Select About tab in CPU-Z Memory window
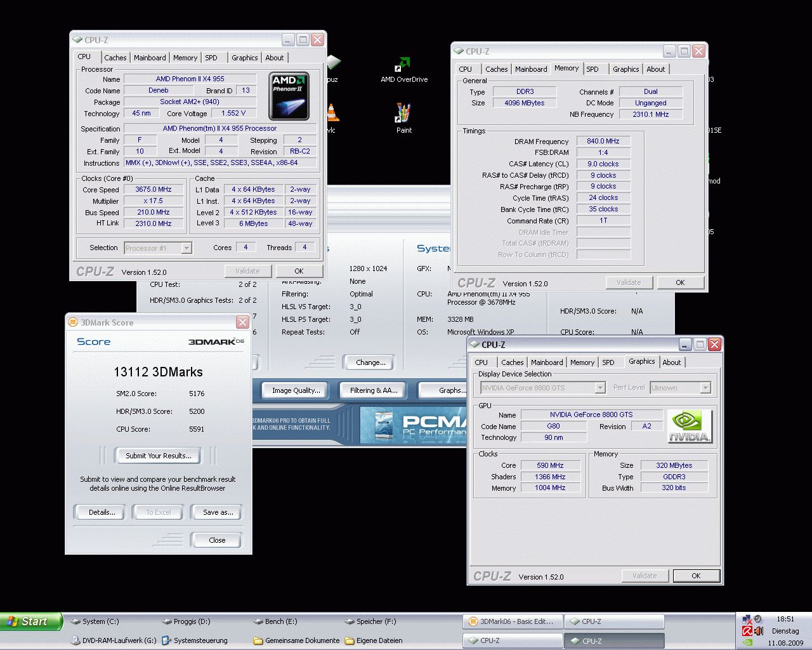This screenshot has width=812, height=650. click(656, 69)
